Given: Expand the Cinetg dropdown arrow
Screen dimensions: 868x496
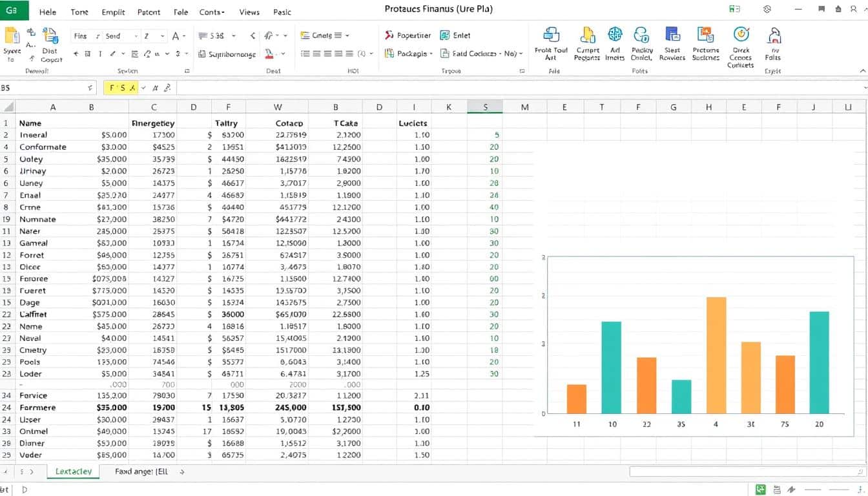Looking at the screenshot, I should pyautogui.click(x=347, y=36).
